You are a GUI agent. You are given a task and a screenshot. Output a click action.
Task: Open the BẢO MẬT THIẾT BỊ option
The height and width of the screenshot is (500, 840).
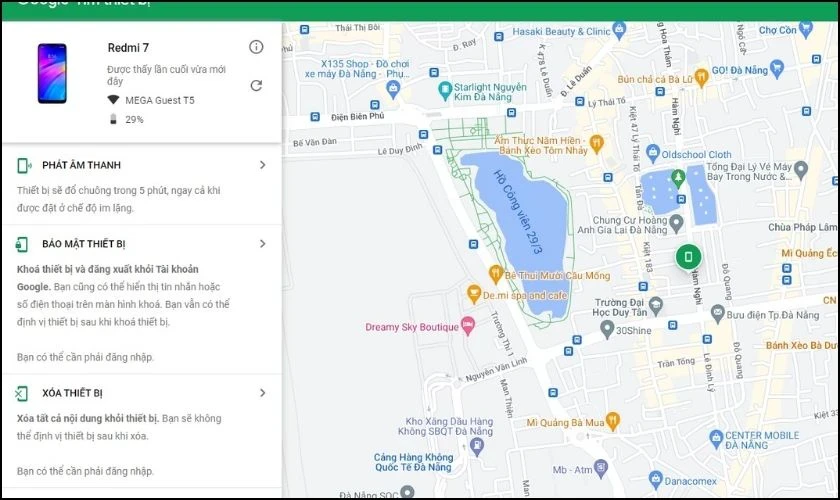point(83,244)
